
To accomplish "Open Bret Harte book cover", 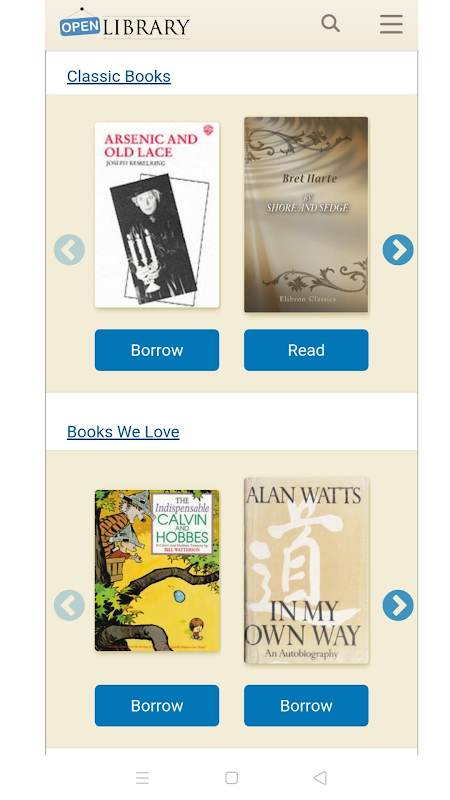I will click(x=306, y=215).
